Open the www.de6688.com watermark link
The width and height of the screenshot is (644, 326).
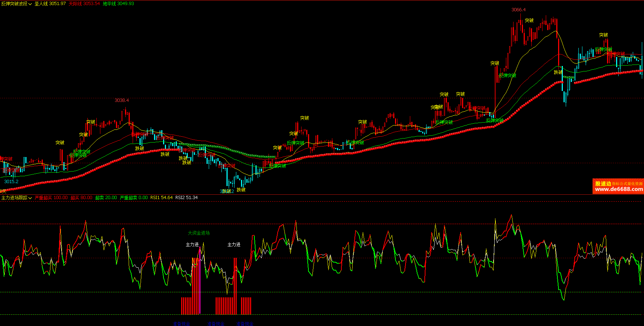(619, 189)
